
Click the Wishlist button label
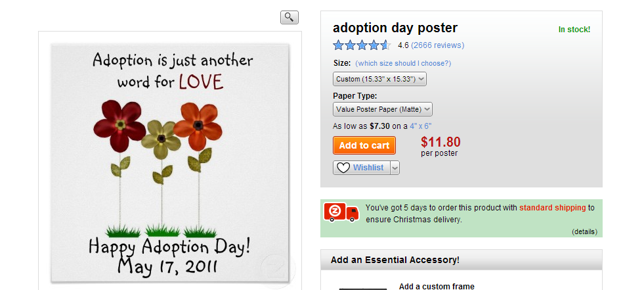coord(368,168)
